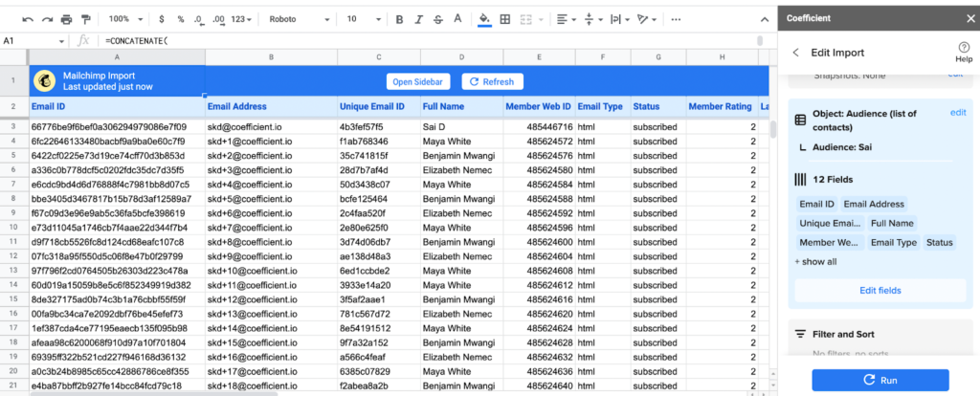Image resolution: width=980 pixels, height=396 pixels.
Task: Click the edit link for Object Audience
Action: pyautogui.click(x=957, y=113)
